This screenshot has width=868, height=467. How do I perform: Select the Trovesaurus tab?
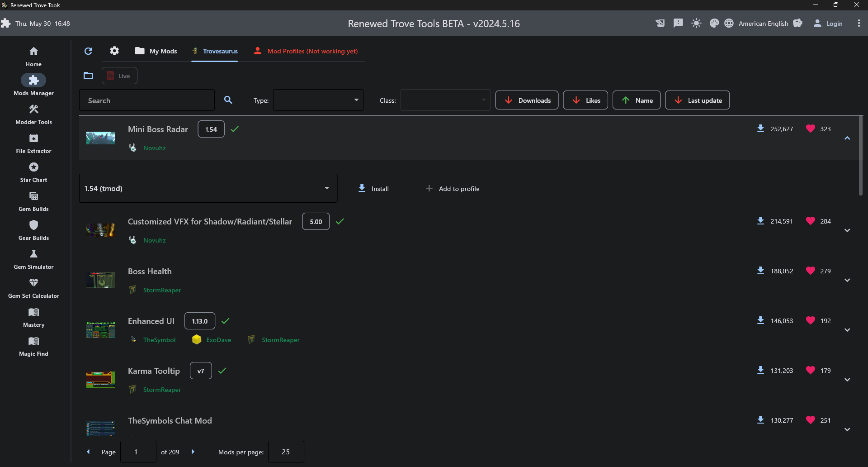pos(215,51)
